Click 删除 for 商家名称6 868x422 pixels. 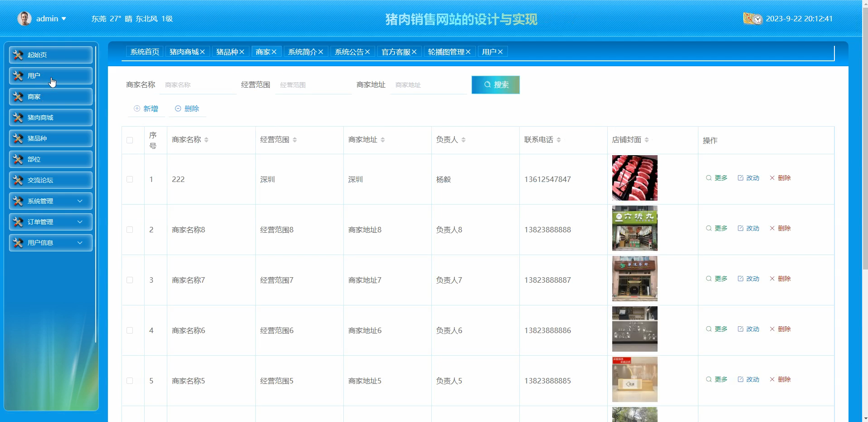(780, 329)
